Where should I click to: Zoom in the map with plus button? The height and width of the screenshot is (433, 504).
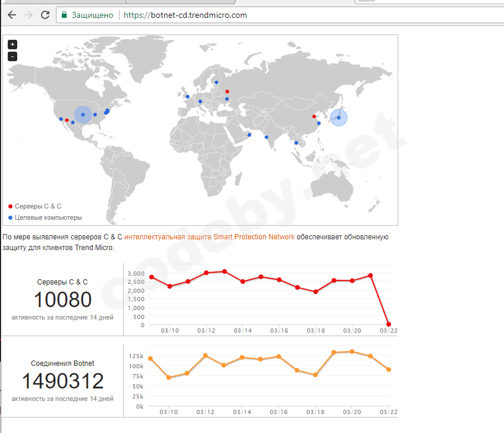12,45
